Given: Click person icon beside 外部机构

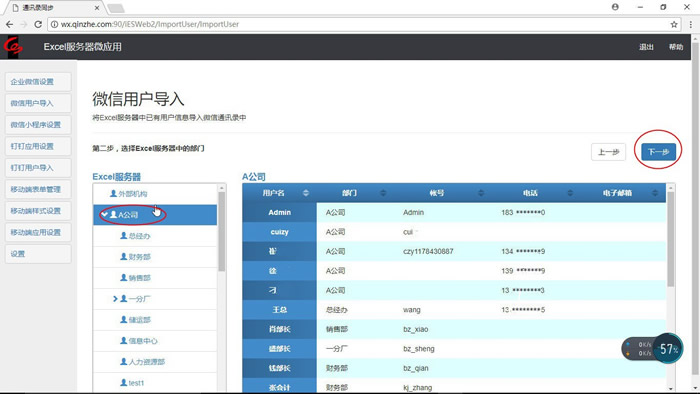Looking at the screenshot, I should (113, 194).
